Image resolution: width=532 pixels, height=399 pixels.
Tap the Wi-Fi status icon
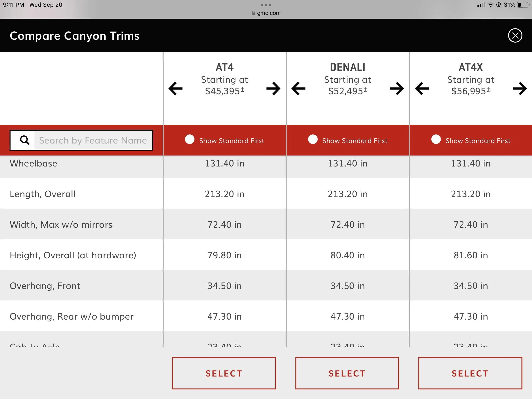click(x=491, y=5)
